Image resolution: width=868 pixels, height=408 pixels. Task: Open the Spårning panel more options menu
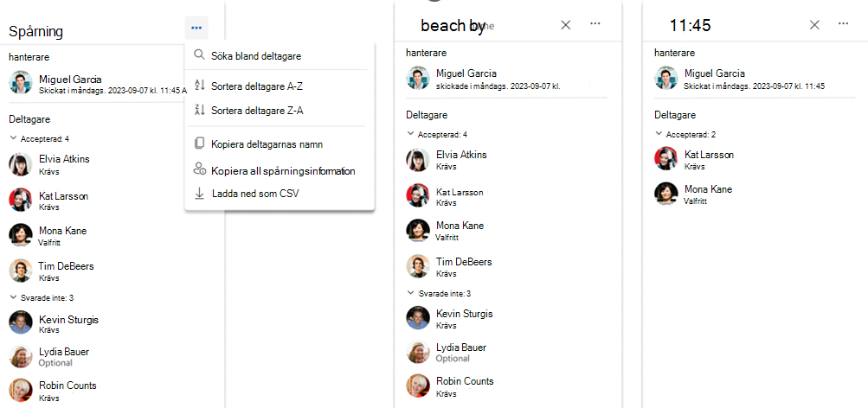(196, 28)
